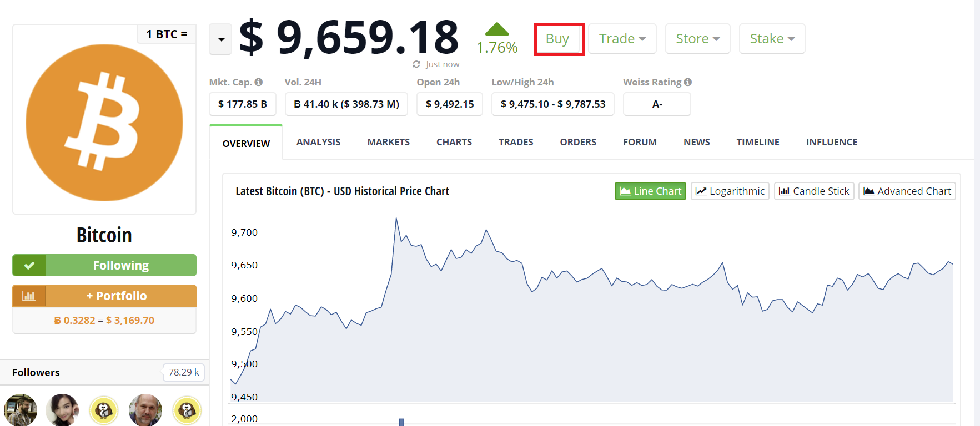Open the currency dropdown before the price

[220, 39]
